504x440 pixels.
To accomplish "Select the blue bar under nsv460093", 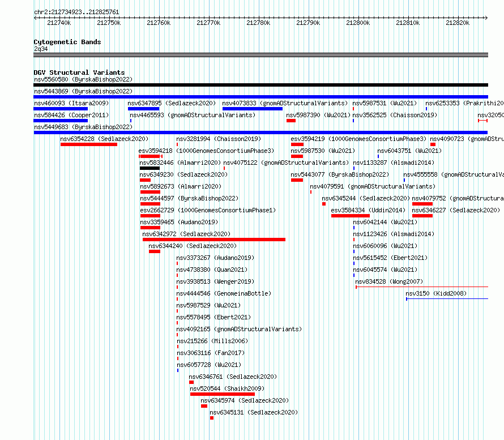I will 61,109.
